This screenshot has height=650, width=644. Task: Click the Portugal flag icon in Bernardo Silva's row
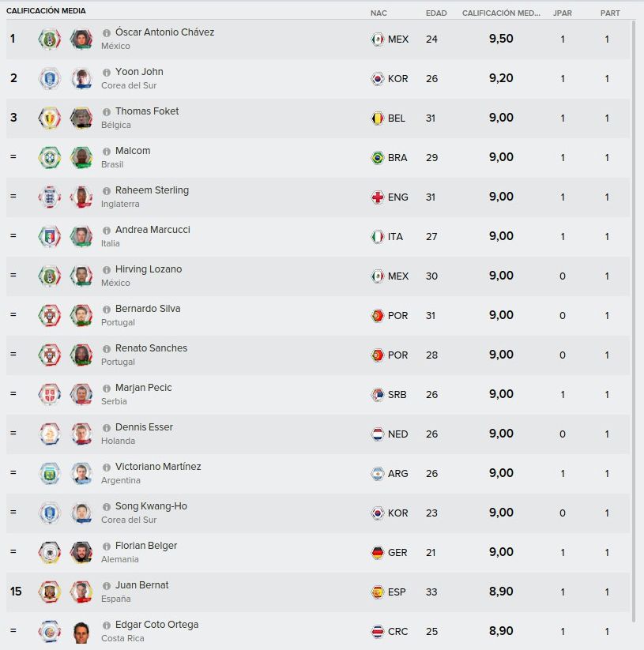point(378,316)
